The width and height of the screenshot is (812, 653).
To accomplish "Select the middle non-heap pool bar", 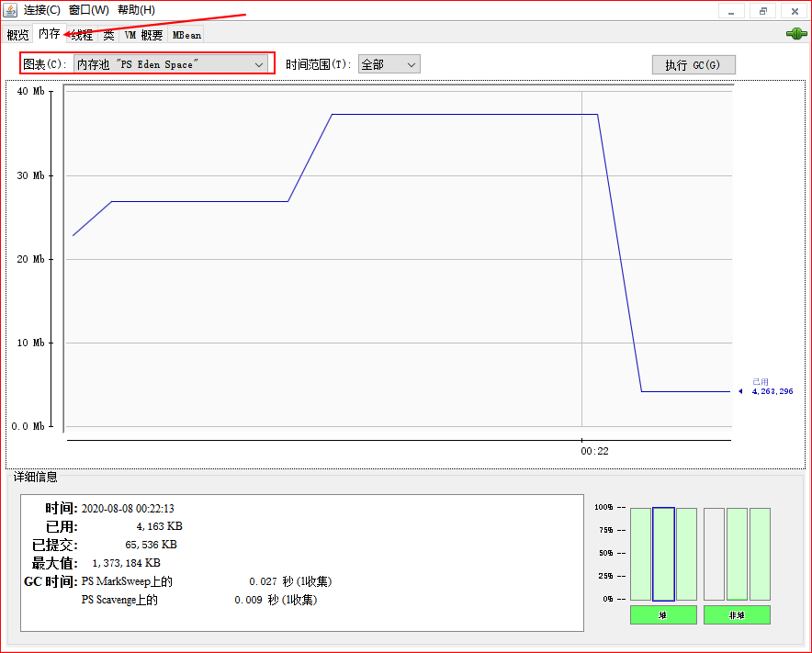I will point(737,554).
